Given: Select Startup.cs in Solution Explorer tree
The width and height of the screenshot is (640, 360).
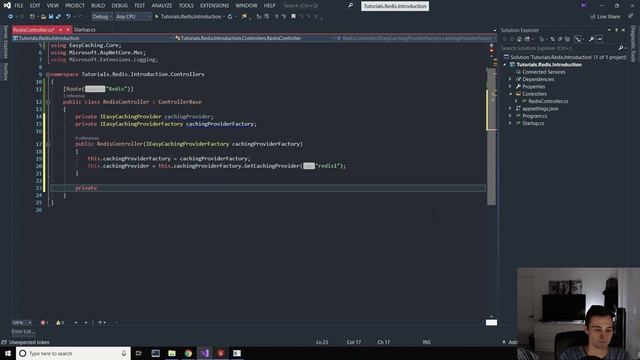Looking at the screenshot, I should (x=533, y=123).
